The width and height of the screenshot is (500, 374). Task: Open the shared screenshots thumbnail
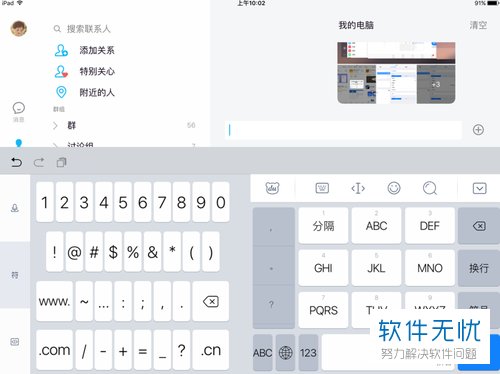coord(396,73)
